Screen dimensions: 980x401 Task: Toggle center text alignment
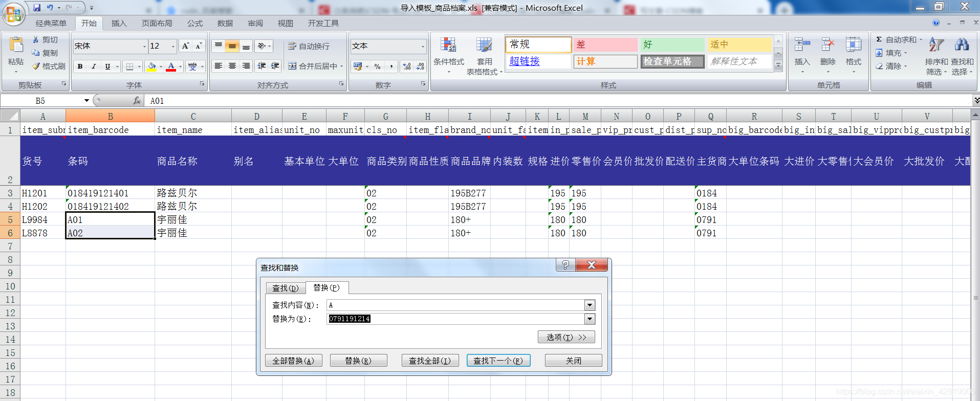232,66
